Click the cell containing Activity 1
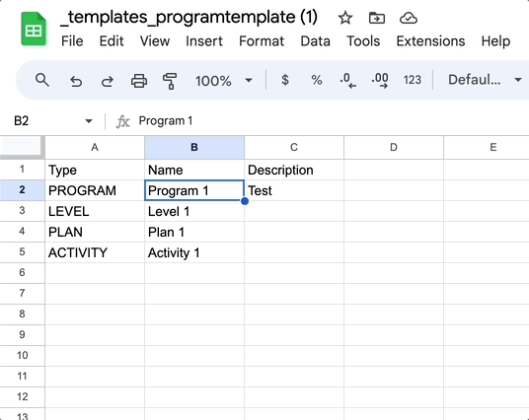The width and height of the screenshot is (529, 420). (x=194, y=252)
